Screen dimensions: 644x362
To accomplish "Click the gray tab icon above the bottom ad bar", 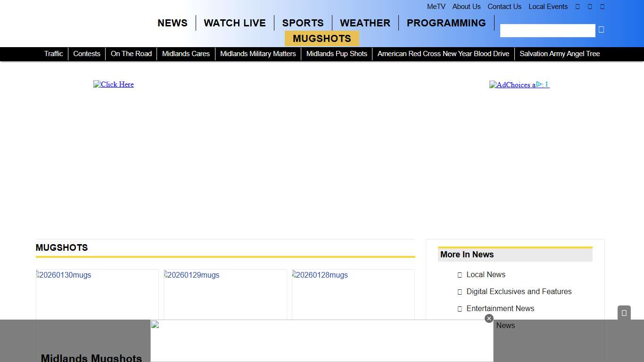I will click(x=624, y=313).
